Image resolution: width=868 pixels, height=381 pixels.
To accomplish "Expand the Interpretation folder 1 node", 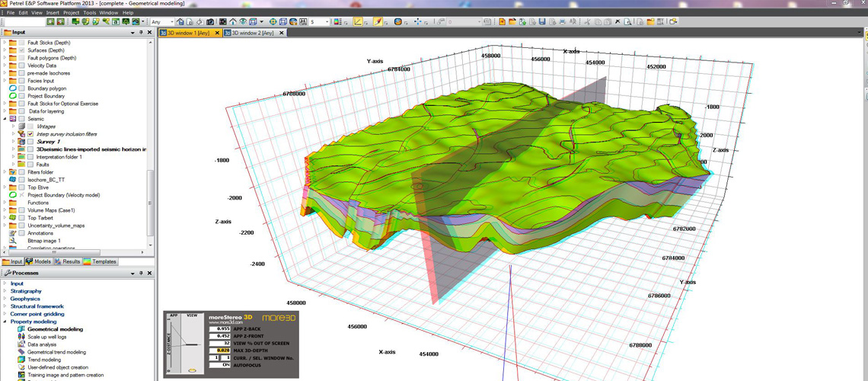I will [x=14, y=157].
